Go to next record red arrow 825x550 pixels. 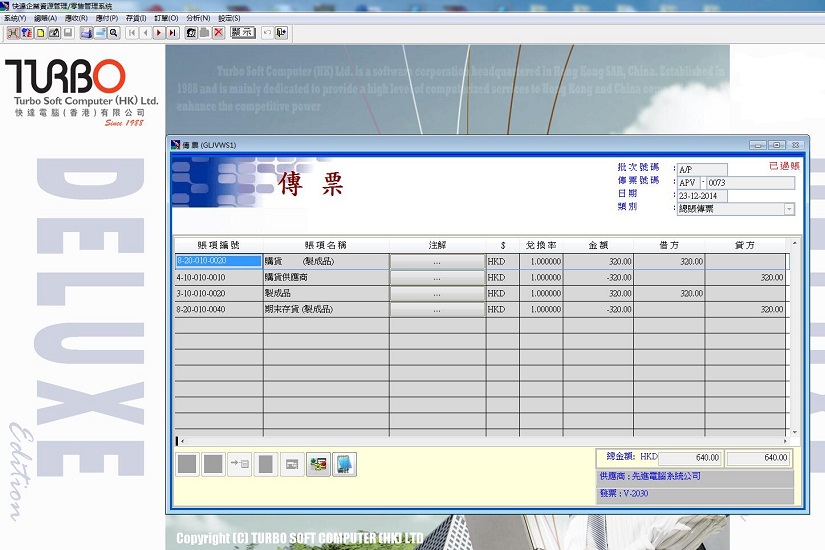click(x=159, y=33)
